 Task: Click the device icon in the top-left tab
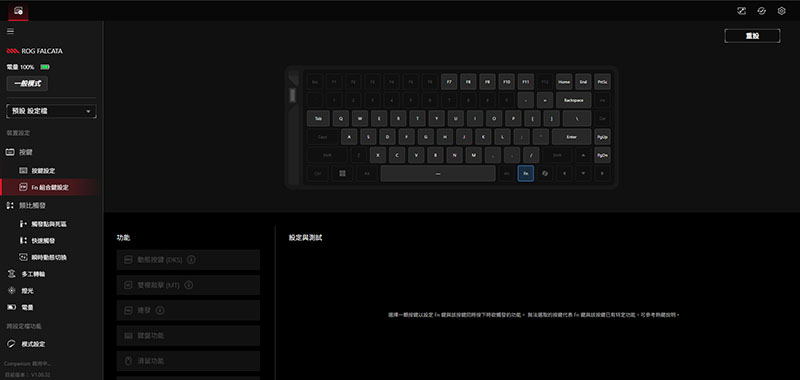point(18,11)
